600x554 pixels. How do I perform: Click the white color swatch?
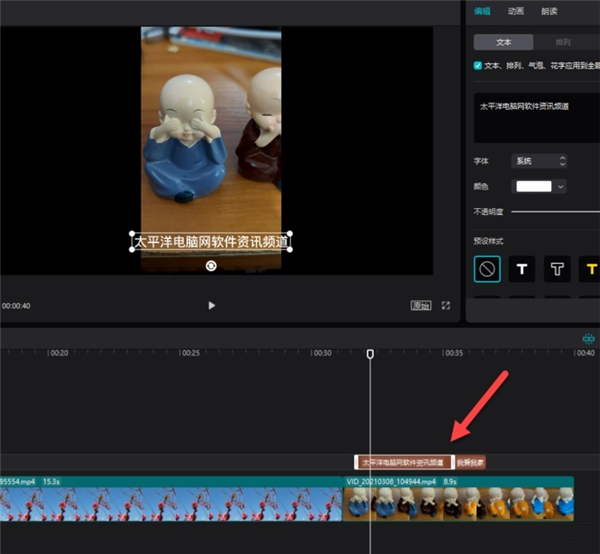click(x=532, y=186)
